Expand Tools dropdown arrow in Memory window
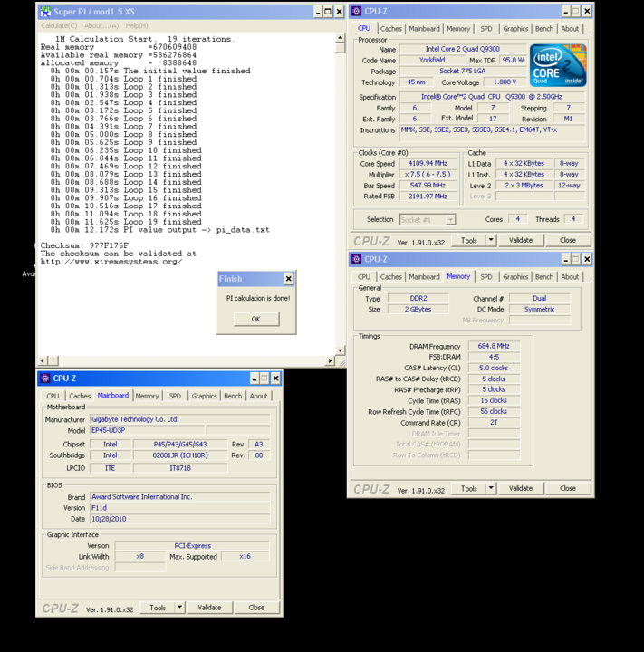644x652 pixels. (491, 489)
